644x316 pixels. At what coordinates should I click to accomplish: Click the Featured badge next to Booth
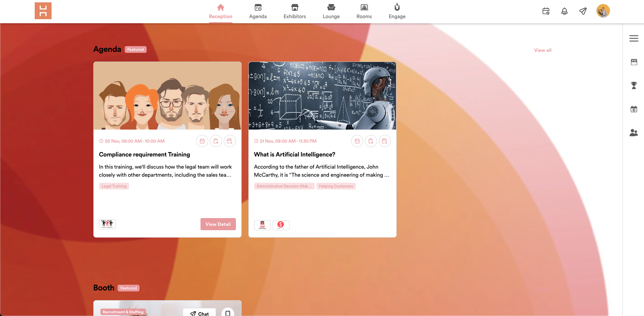[x=128, y=288]
